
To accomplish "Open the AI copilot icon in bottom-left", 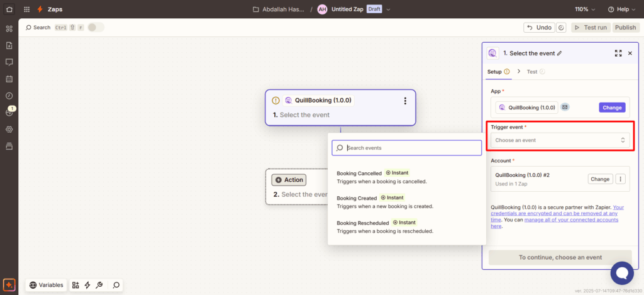I will [9, 285].
